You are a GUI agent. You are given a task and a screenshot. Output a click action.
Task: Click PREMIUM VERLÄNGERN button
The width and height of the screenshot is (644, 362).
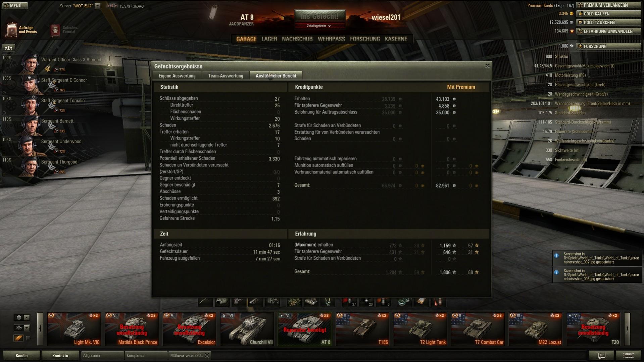tap(608, 5)
